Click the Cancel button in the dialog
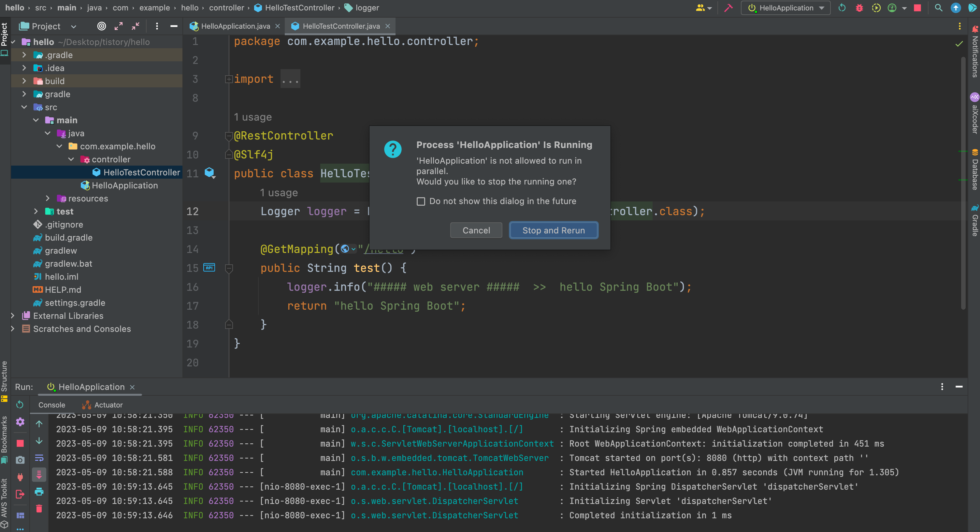The image size is (980, 532). point(476,230)
